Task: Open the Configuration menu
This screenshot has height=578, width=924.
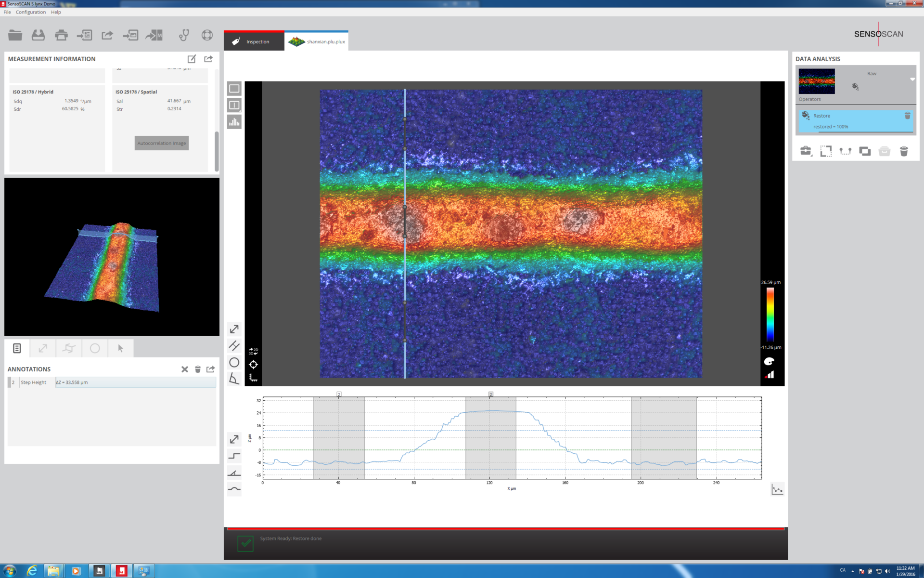Action: click(30, 12)
